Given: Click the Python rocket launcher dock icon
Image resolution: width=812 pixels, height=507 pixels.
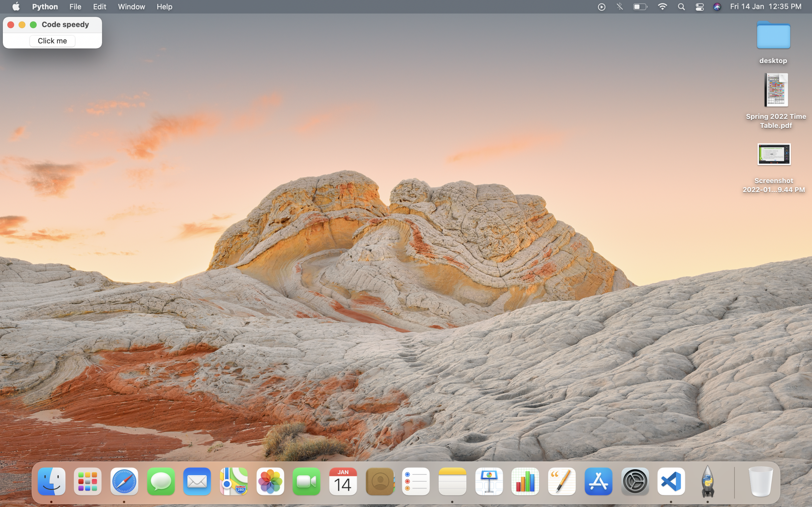Looking at the screenshot, I should 707,482.
